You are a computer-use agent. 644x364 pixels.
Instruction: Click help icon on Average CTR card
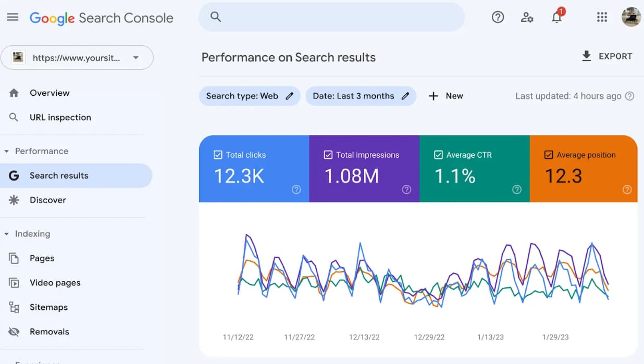click(517, 190)
